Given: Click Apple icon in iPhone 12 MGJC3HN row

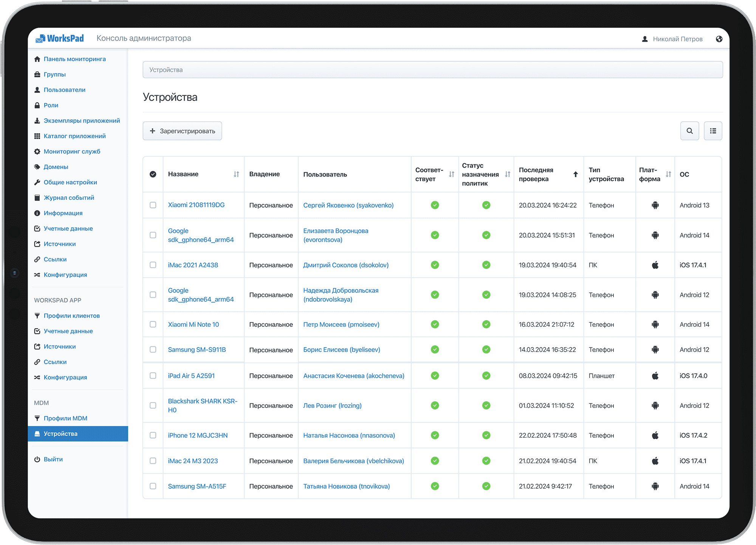Looking at the screenshot, I should coord(655,435).
